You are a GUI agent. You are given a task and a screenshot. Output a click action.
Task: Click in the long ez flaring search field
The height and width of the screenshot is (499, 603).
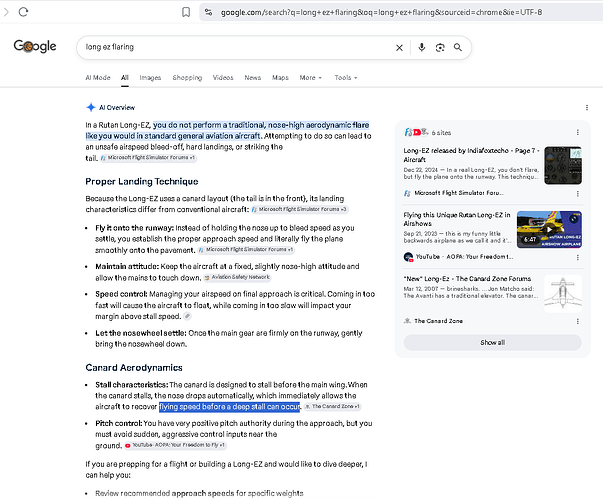click(235, 47)
